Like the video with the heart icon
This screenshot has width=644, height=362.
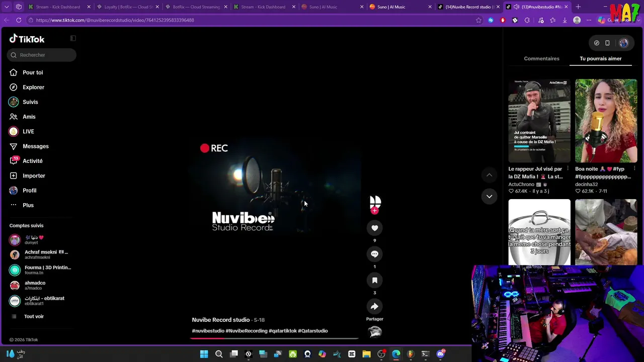[374, 228]
